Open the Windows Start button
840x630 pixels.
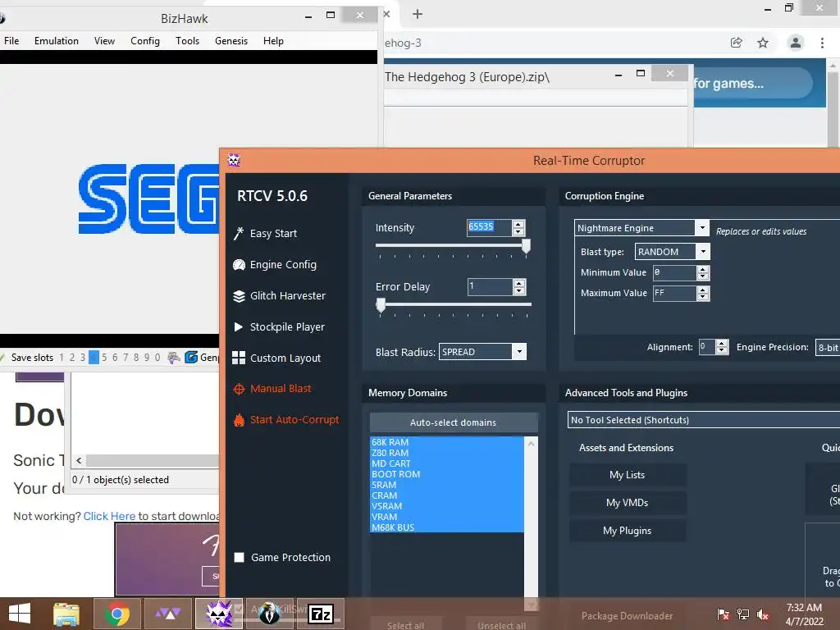click(20, 614)
